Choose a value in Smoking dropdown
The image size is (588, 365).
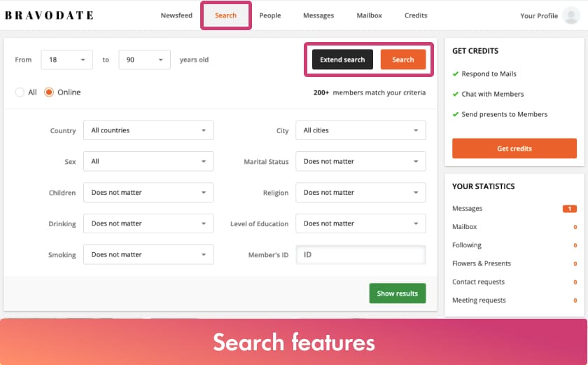tap(148, 255)
